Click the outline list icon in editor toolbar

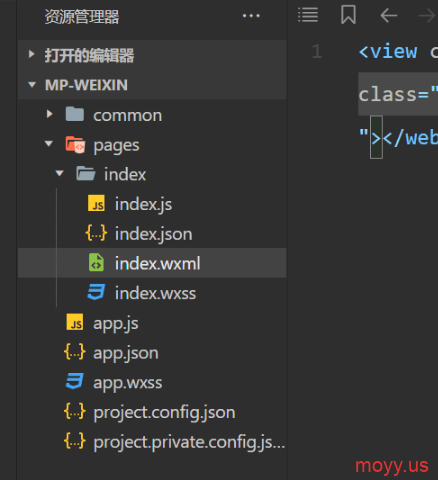point(308,15)
